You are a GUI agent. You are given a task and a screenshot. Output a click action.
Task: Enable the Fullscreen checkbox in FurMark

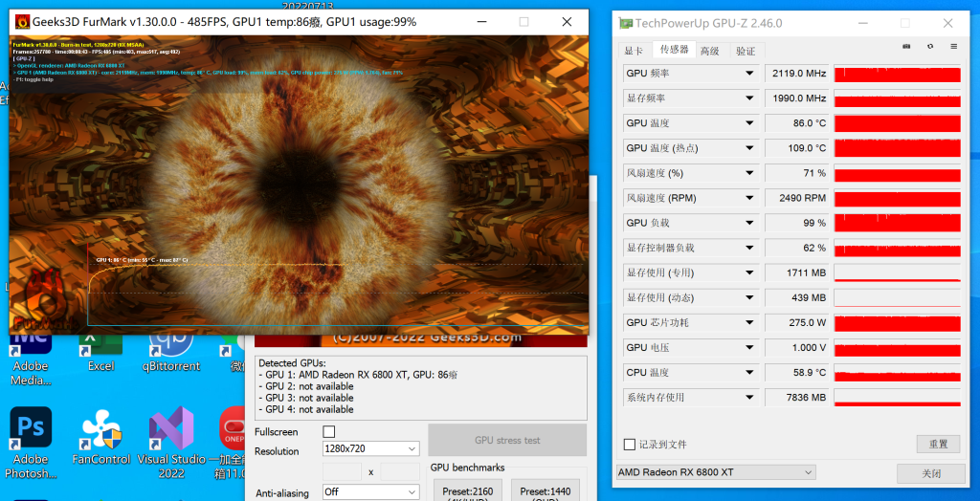coord(329,432)
